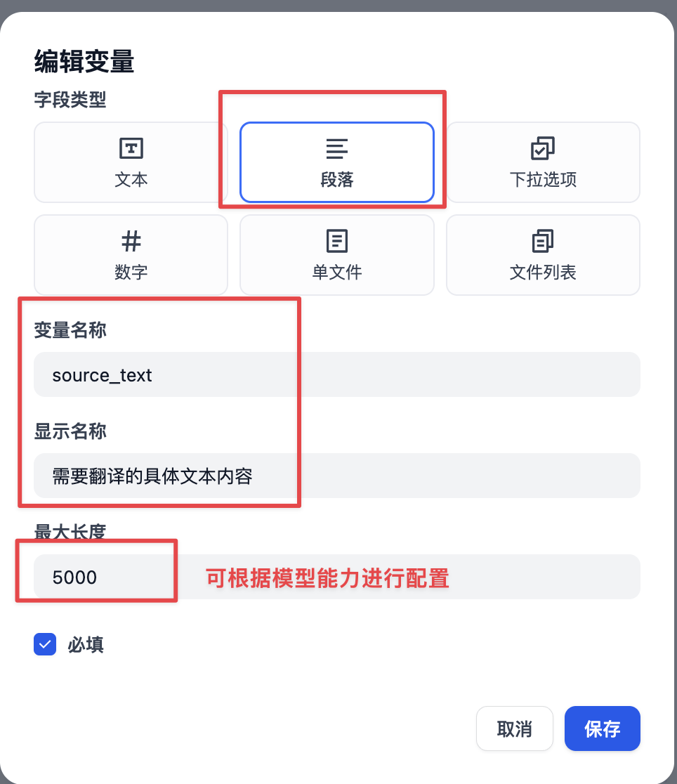The width and height of the screenshot is (677, 784).
Task: Click the 取消 button
Action: (x=515, y=729)
